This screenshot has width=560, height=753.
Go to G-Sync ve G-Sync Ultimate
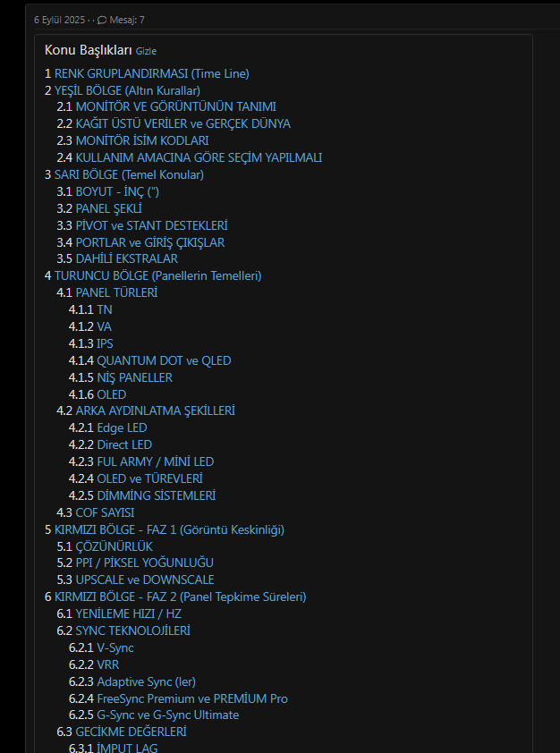click(168, 715)
